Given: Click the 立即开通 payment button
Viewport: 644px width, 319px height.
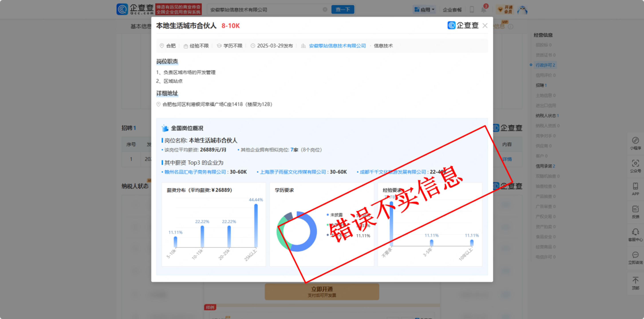Looking at the screenshot, I should (322, 291).
